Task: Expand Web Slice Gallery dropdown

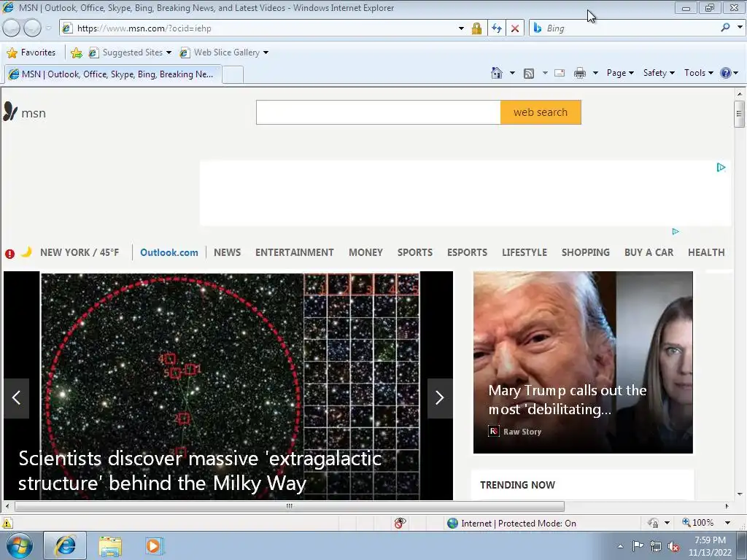Action: click(266, 52)
